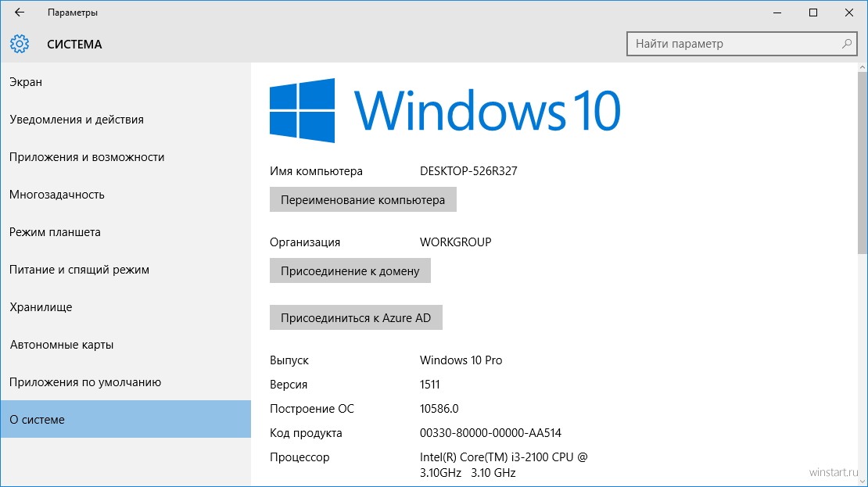Click Присоединиться к Azure AD button
The width and height of the screenshot is (868, 487).
point(355,317)
